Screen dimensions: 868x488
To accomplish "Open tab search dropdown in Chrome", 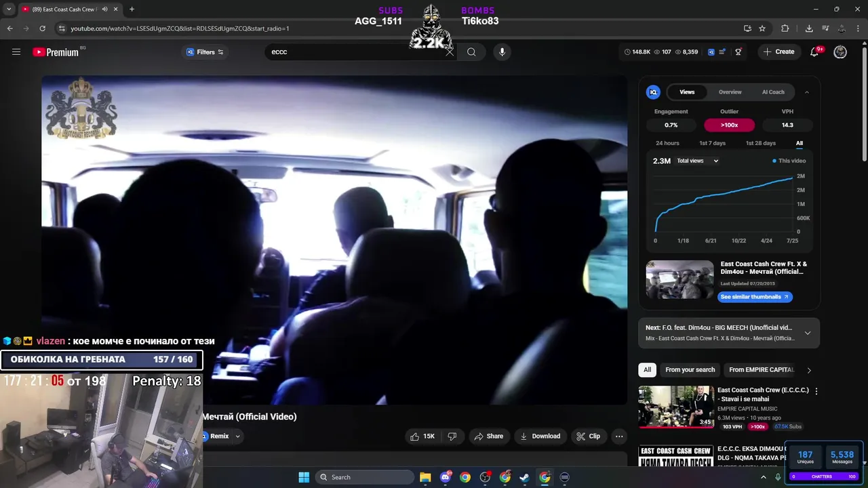I will click(9, 9).
